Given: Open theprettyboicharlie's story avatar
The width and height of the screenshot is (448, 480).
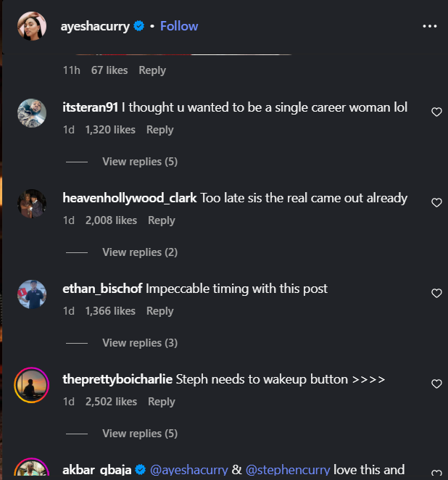Looking at the screenshot, I should click(x=32, y=385).
